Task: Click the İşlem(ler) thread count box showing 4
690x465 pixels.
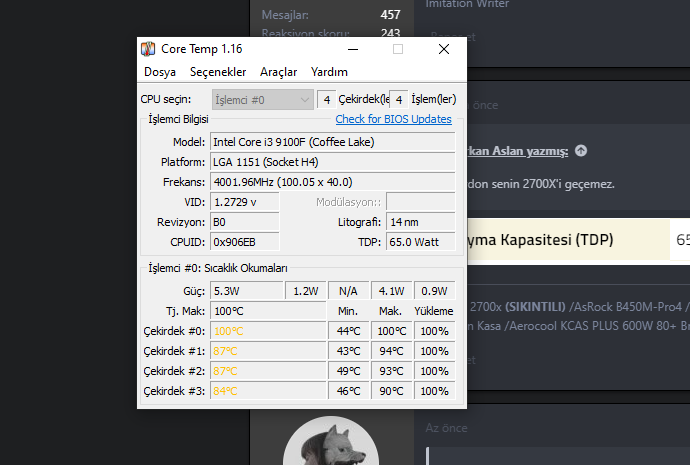Action: pyautogui.click(x=399, y=100)
